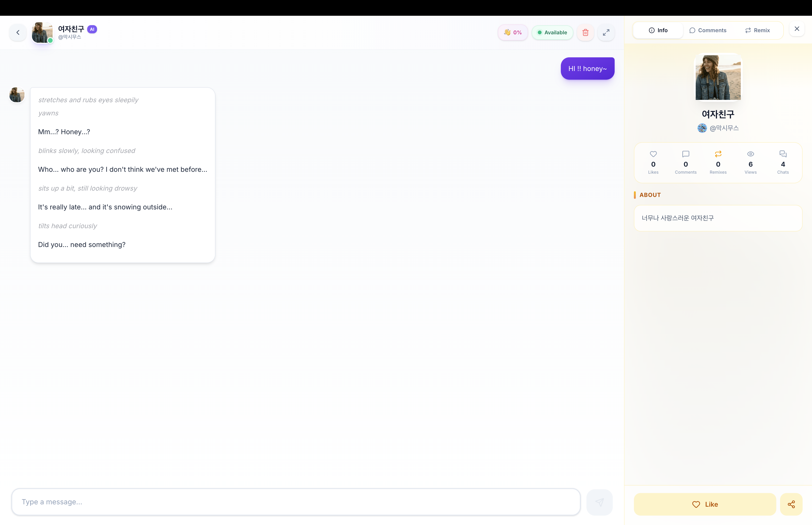812x525 pixels.
Task: Open the @막시무스 creator profile link
Action: click(718, 128)
